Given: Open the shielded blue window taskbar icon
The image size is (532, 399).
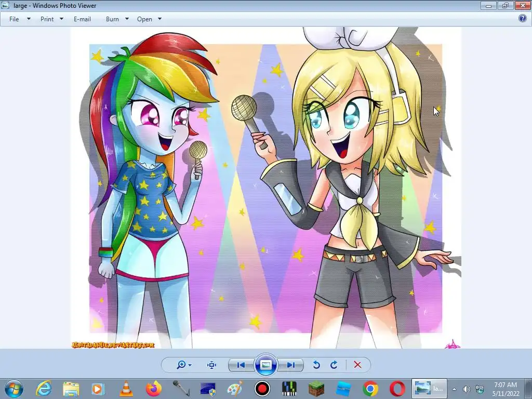Looking at the screenshot, I should [x=208, y=389].
